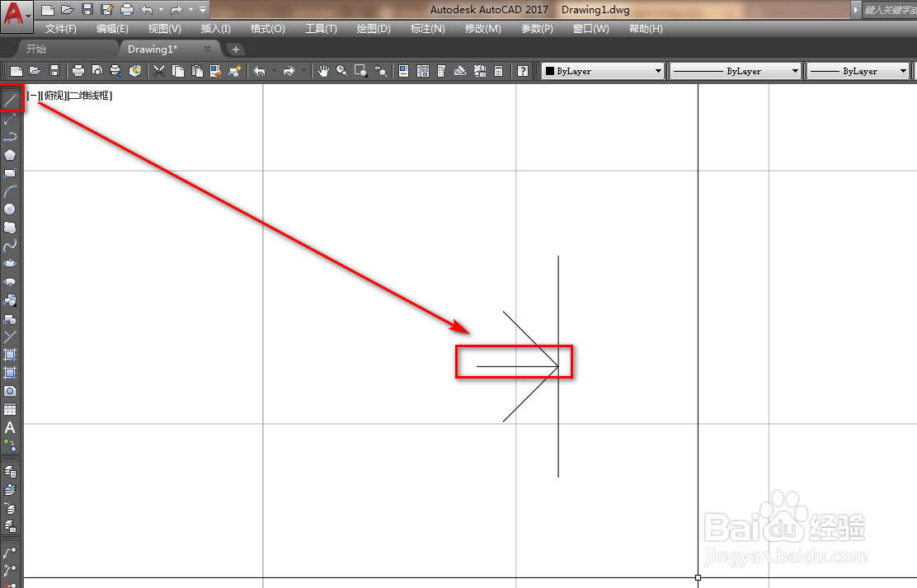Select the Revision Cloud tool
This screenshot has width=917, height=588.
click(x=10, y=228)
